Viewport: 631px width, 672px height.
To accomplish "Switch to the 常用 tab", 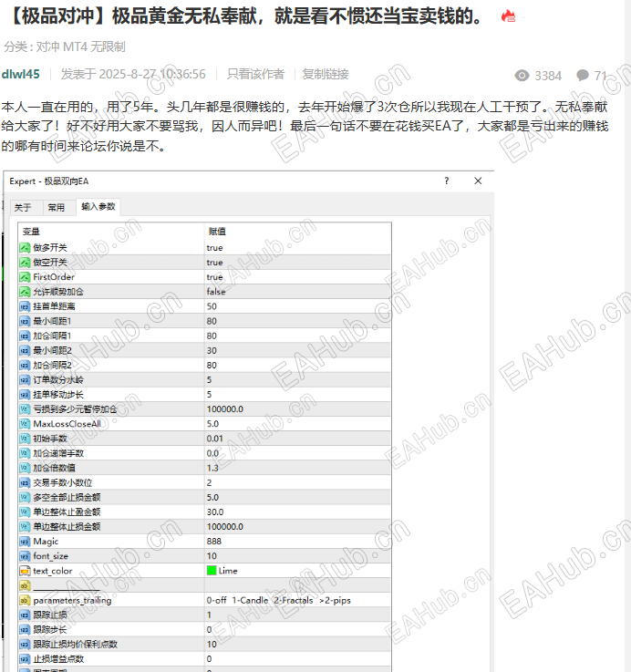I will tap(57, 208).
